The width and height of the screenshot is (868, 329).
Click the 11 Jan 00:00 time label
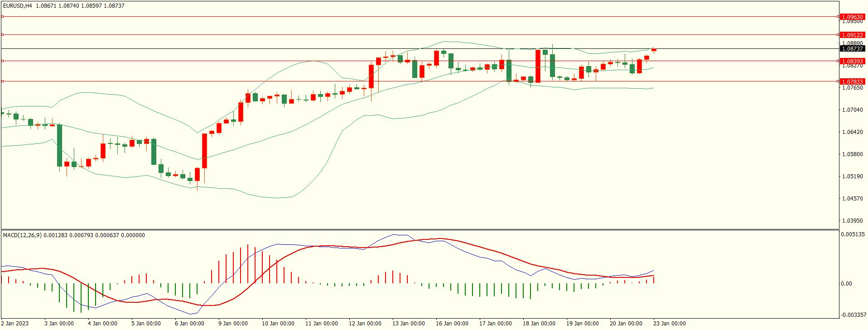point(322,323)
